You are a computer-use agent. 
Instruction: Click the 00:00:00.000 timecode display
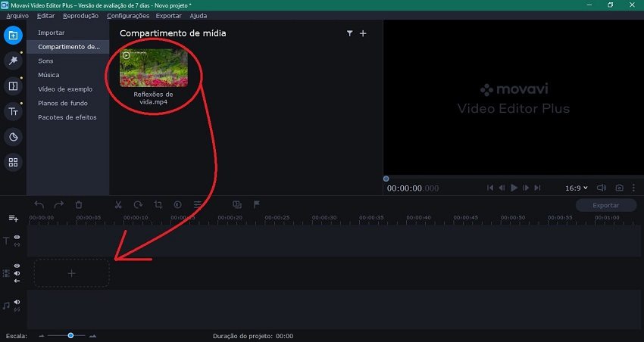413,188
